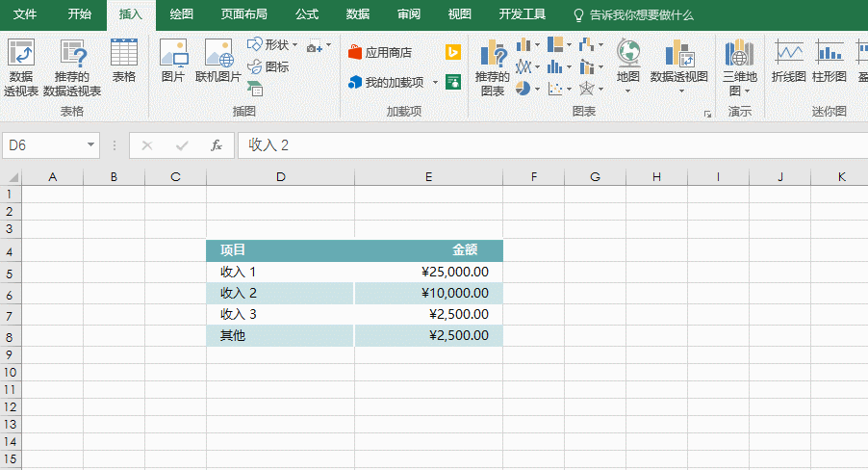The height and width of the screenshot is (470, 868).
Task: Insert a Line sparkline (折线图)
Action: (x=788, y=62)
